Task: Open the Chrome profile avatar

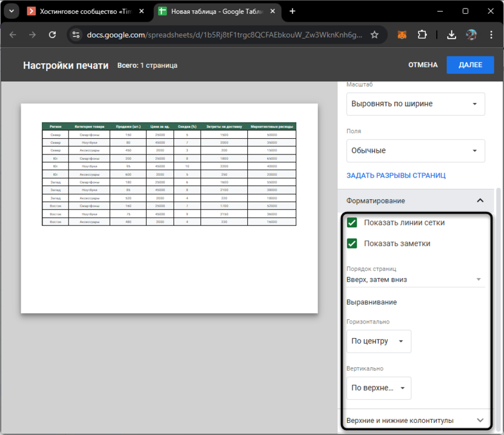Action: pos(471,35)
